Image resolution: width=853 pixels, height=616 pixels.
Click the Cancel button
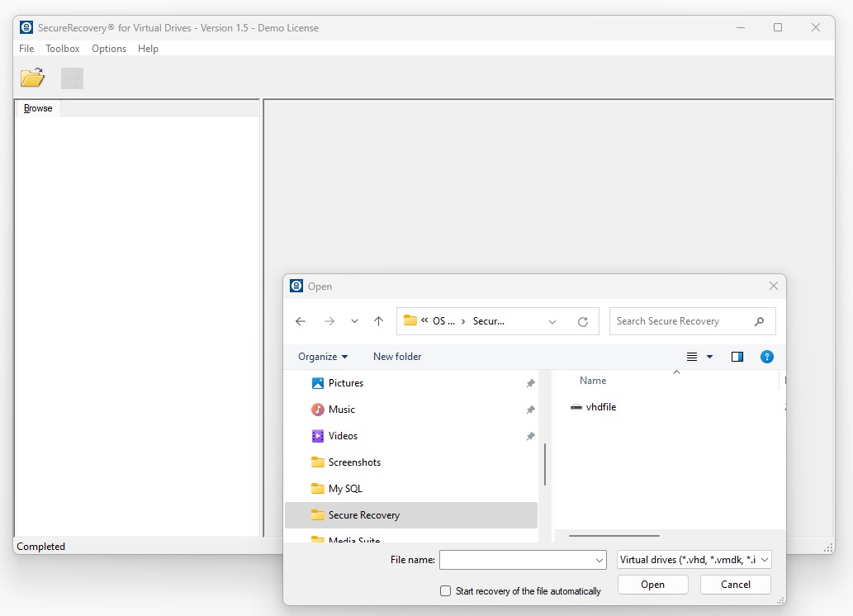(x=735, y=585)
